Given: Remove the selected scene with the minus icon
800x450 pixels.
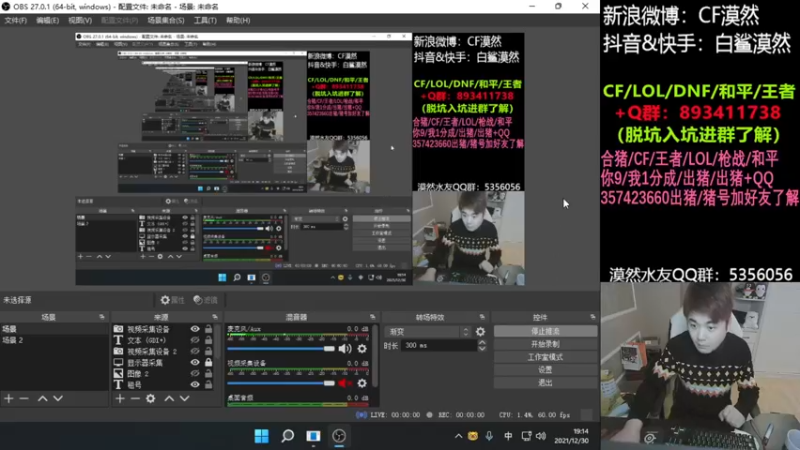Looking at the screenshot, I should (23, 398).
